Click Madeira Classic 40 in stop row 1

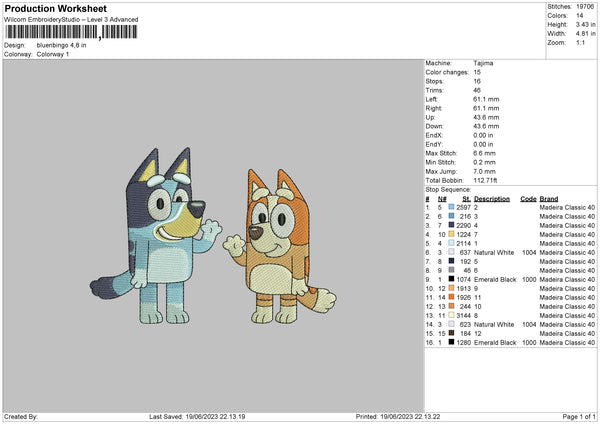pos(567,207)
